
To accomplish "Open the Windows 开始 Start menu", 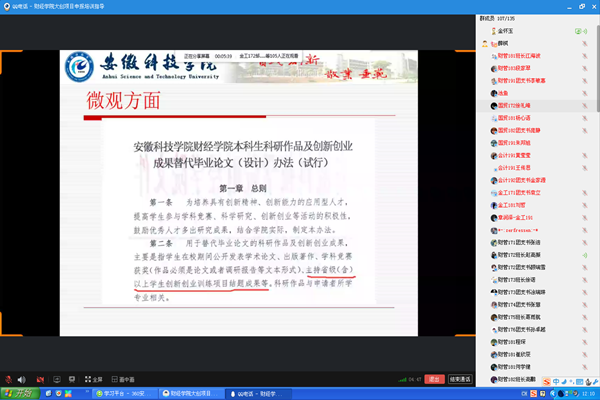I will click(x=18, y=393).
